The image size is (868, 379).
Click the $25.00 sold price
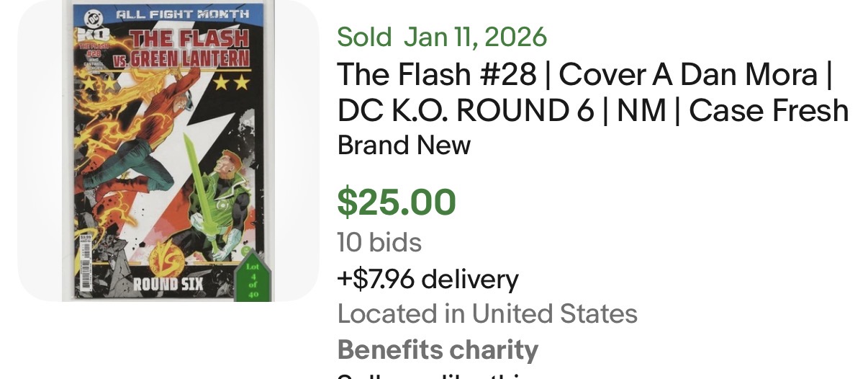[397, 202]
